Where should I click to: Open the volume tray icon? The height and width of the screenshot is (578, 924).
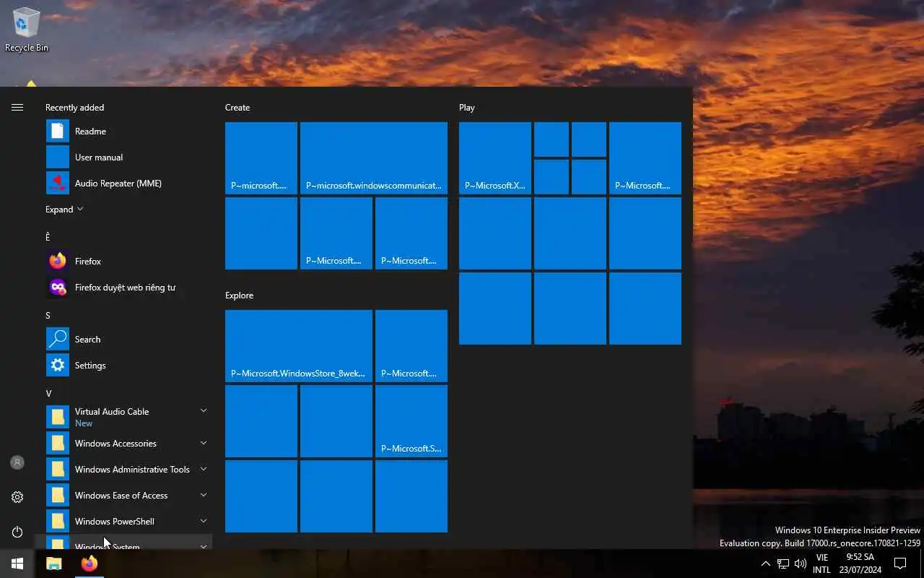[801, 564]
